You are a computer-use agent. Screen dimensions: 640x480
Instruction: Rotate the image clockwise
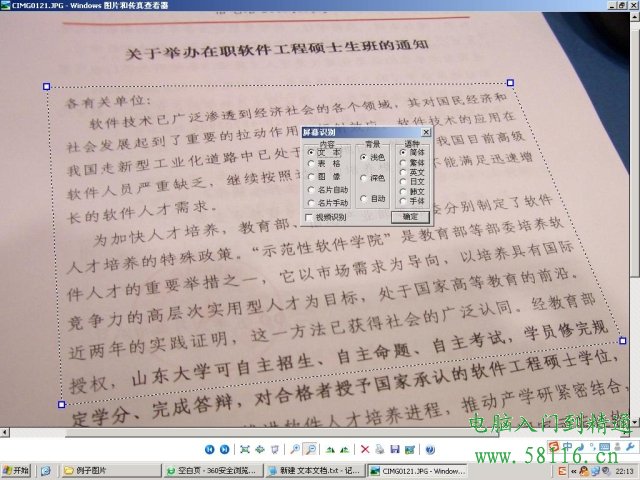coord(331,450)
